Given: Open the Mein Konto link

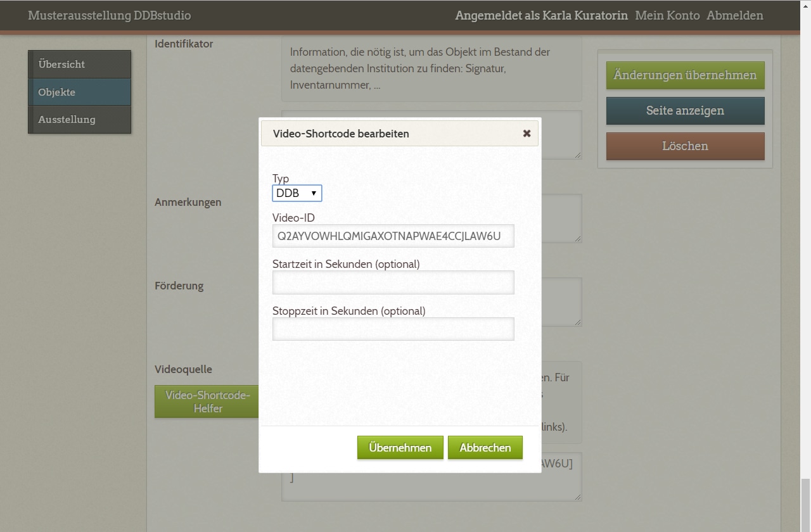Looking at the screenshot, I should [667, 15].
